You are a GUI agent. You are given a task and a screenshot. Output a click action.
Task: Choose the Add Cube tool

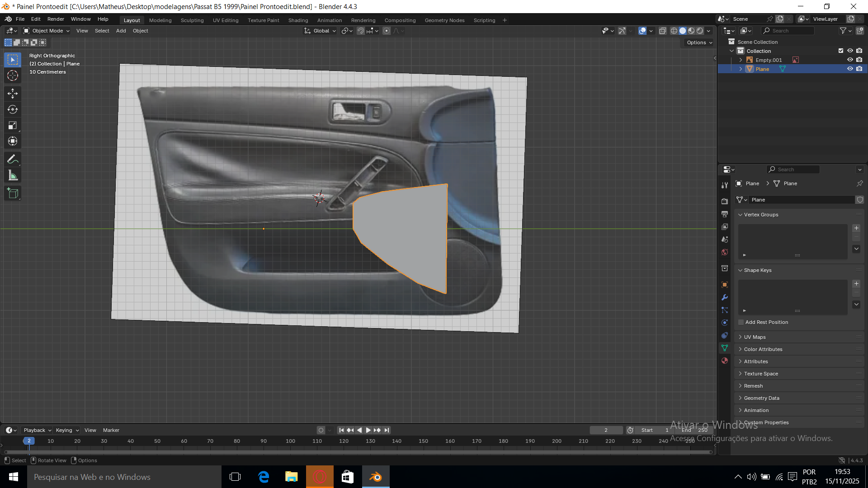[13, 193]
